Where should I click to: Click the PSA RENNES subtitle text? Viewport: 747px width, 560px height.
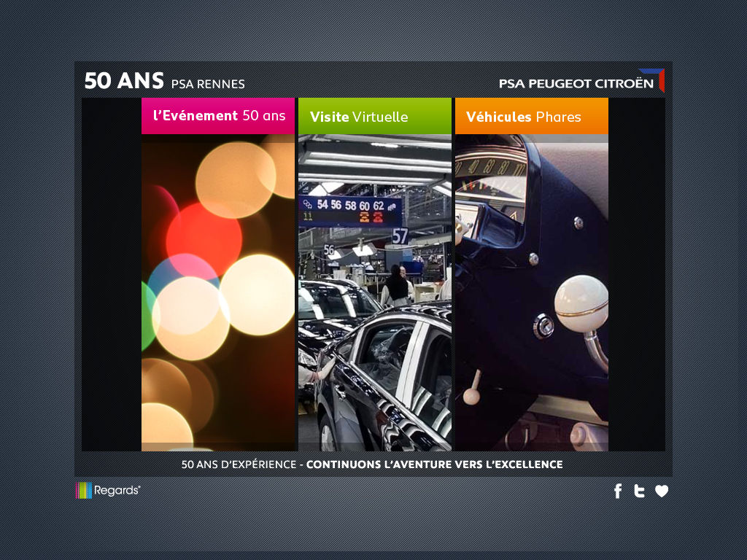click(208, 84)
